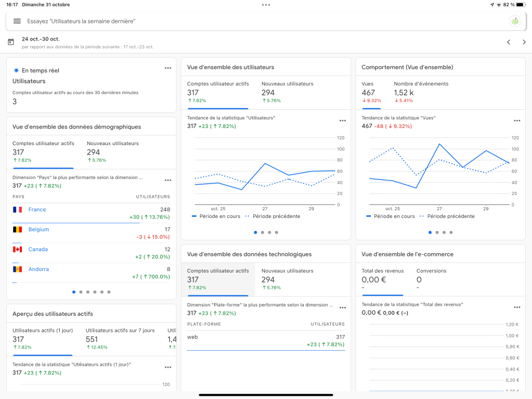This screenshot has width=532, height=399.
Task: Select last page dot in demographics card
Action: [109, 292]
